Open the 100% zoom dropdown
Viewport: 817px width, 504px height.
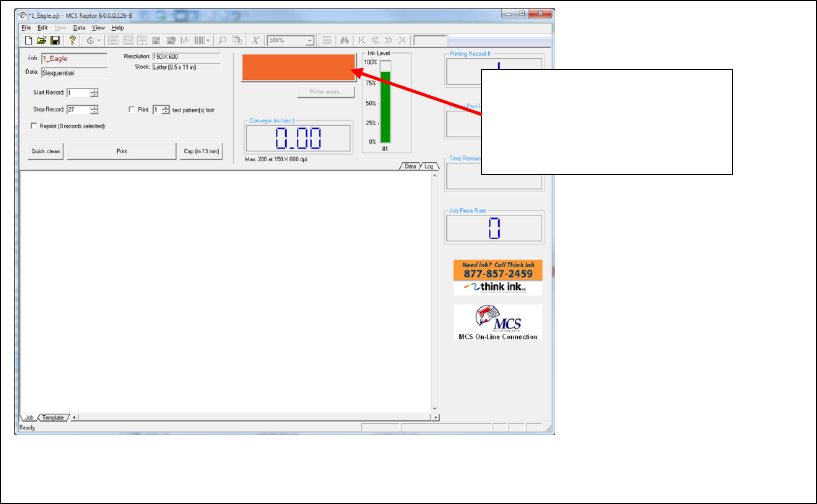coord(310,41)
